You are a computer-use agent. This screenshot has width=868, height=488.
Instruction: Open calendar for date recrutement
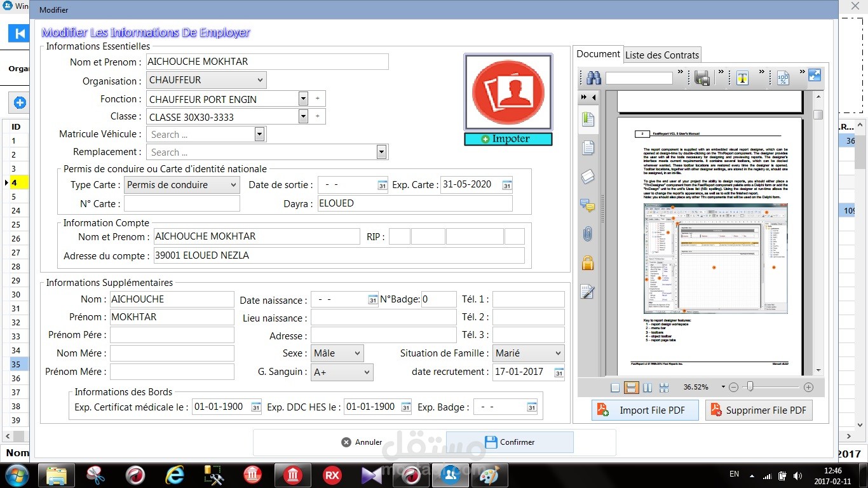click(x=559, y=372)
